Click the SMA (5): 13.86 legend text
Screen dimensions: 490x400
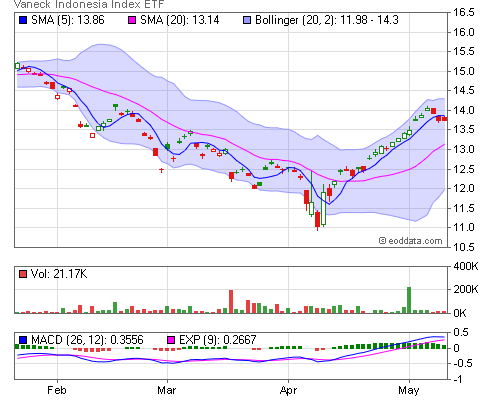[x=68, y=20]
